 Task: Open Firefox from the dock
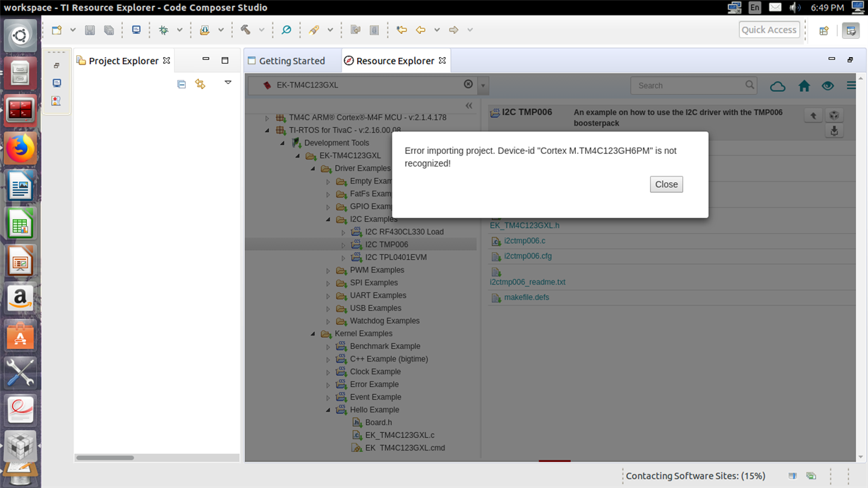coord(20,149)
